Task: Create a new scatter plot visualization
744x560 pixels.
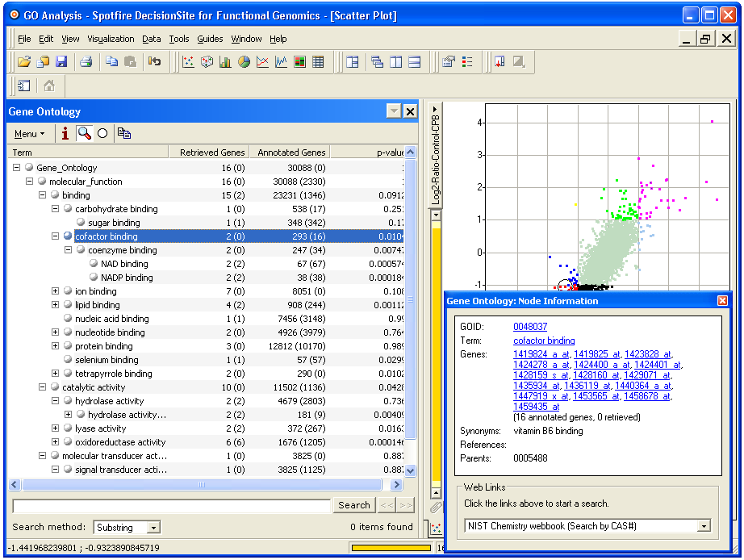Action: pyautogui.click(x=188, y=62)
